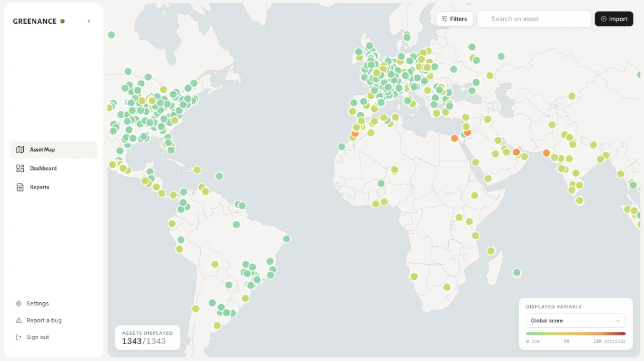Click the green asset marker on Brazil's eastern tip
Screen dimensions: 644x361
coord(287,239)
